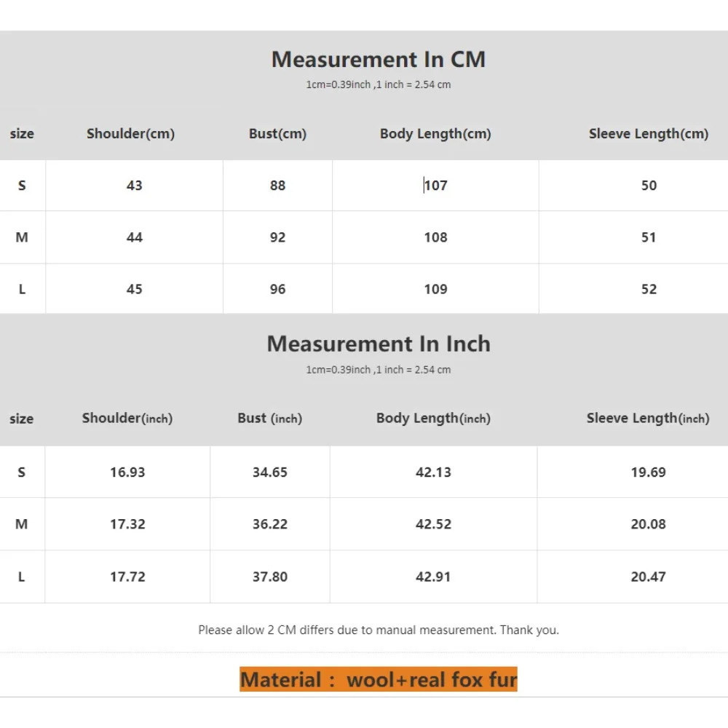Click the Sleeve Length(cm) column header
This screenshot has height=728, width=728.
(648, 134)
